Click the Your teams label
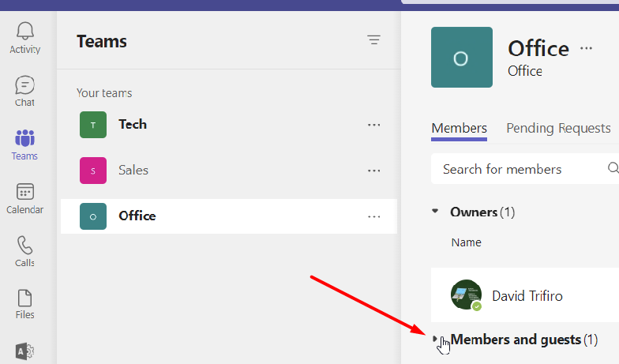 104,93
